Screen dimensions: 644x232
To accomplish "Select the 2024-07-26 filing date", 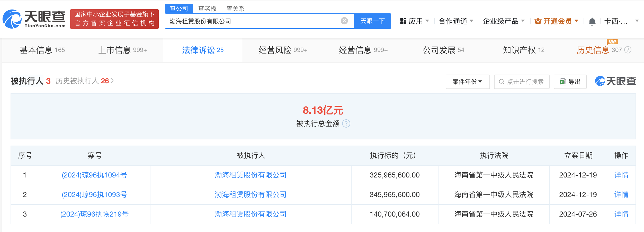I will pos(578,214).
